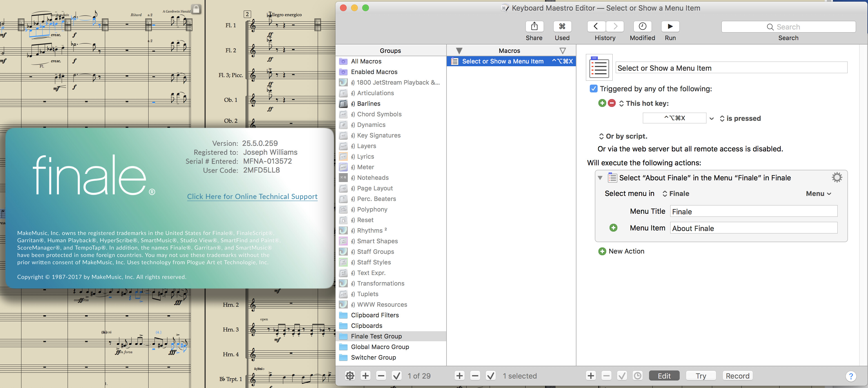Screen dimensions: 868x388
Task: Click New Action
Action: coord(621,251)
